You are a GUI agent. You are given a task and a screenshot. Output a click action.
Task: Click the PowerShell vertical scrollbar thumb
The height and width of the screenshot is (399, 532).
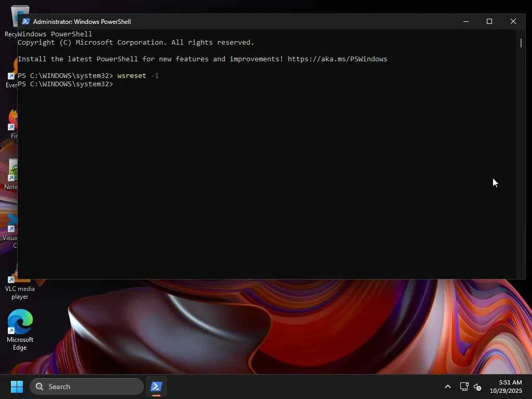tap(521, 43)
